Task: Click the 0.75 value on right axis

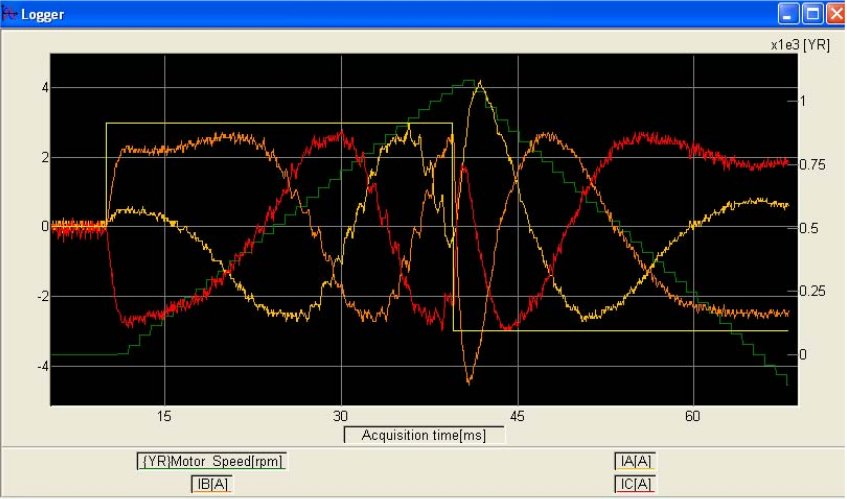Action: 817,166
